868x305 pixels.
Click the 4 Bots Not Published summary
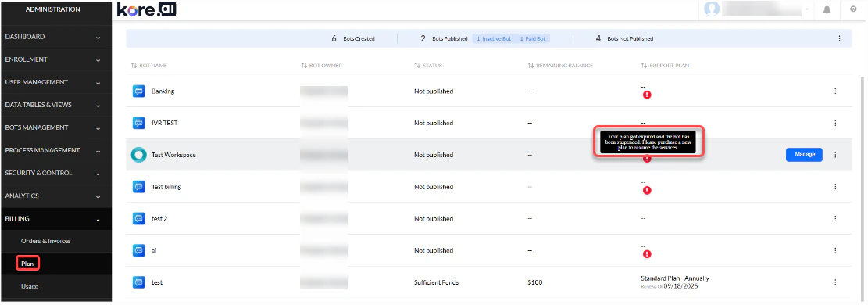624,39
